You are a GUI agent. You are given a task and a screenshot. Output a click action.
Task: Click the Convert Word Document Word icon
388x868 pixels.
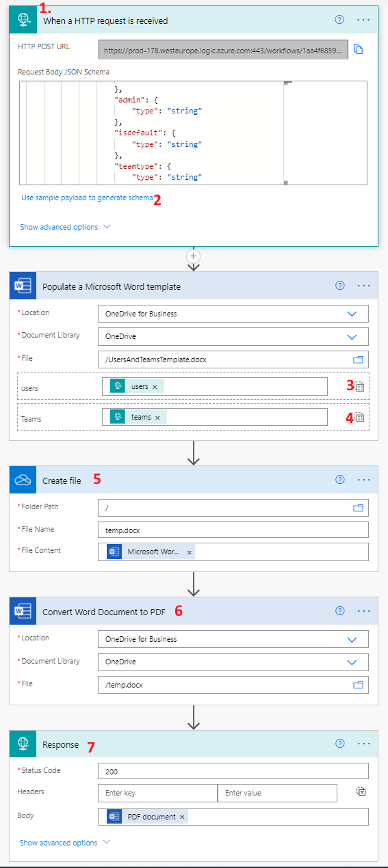point(22,612)
